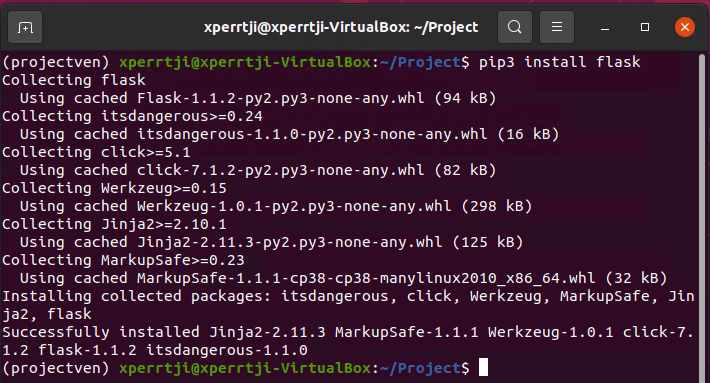Click the Jinja2-2.11.3 wheel line
This screenshot has height=383, width=710.
tap(271, 242)
